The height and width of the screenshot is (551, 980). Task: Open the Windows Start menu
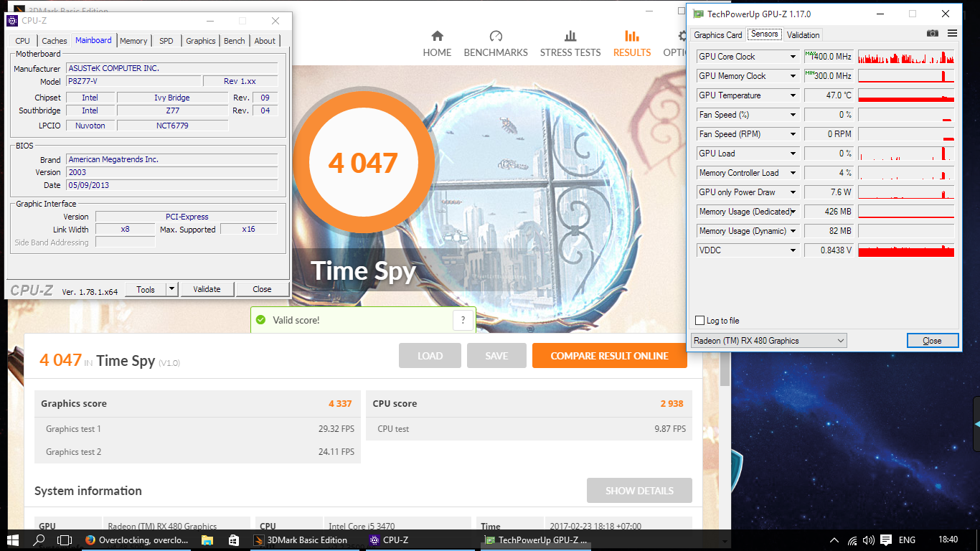(x=13, y=540)
